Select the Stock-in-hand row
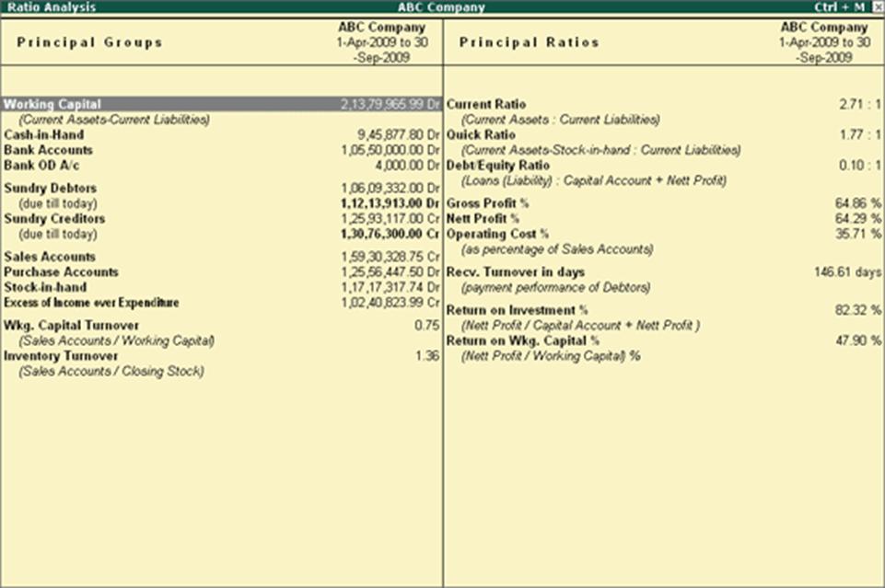The height and width of the screenshot is (588, 885). tap(42, 287)
